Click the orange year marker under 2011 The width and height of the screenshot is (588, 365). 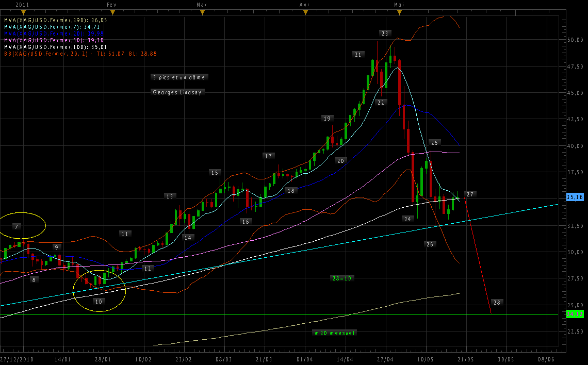click(x=23, y=12)
